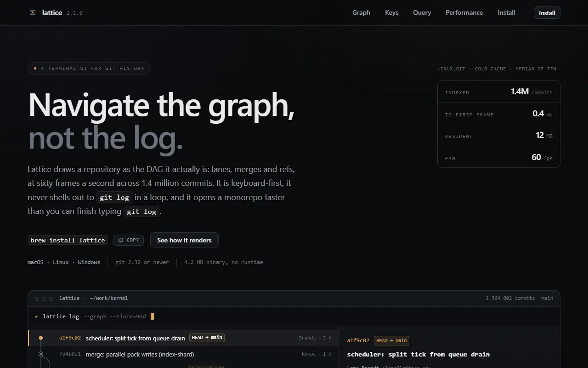The image size is (588, 368).
Task: Click the copy icon beside brew install lattice
Action: [x=121, y=240]
